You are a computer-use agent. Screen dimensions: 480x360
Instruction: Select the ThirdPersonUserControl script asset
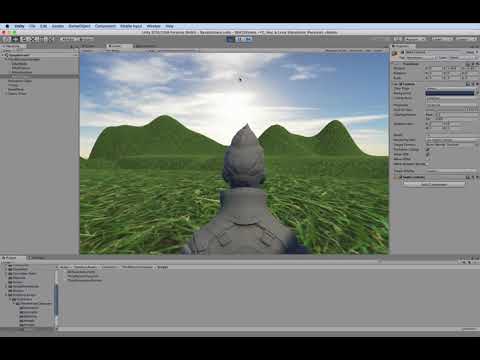coord(85,280)
